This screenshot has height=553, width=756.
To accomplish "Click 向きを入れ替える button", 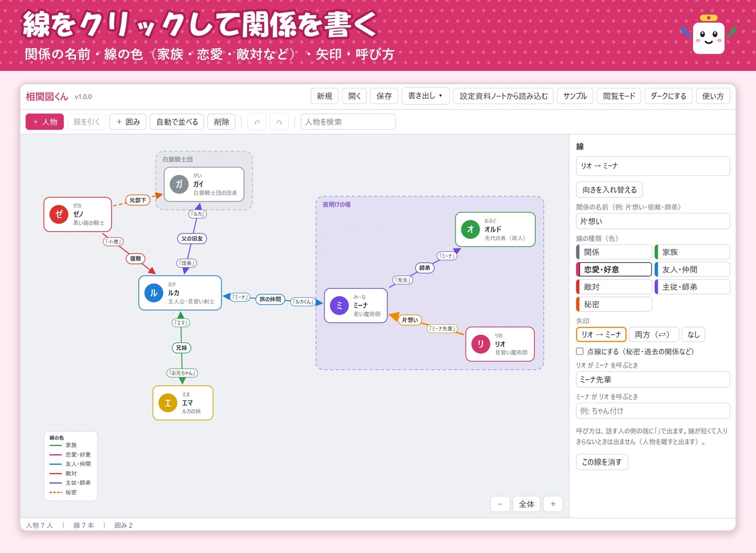I will (610, 190).
